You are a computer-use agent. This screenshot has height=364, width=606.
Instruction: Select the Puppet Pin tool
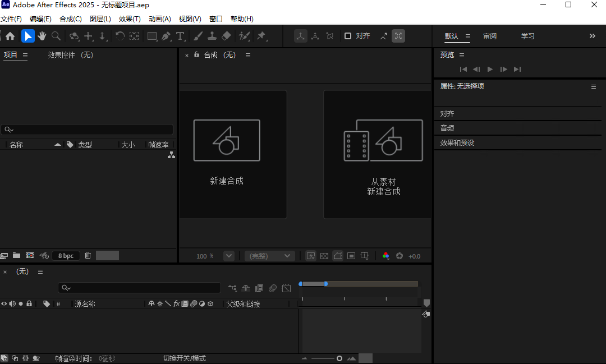pyautogui.click(x=261, y=36)
